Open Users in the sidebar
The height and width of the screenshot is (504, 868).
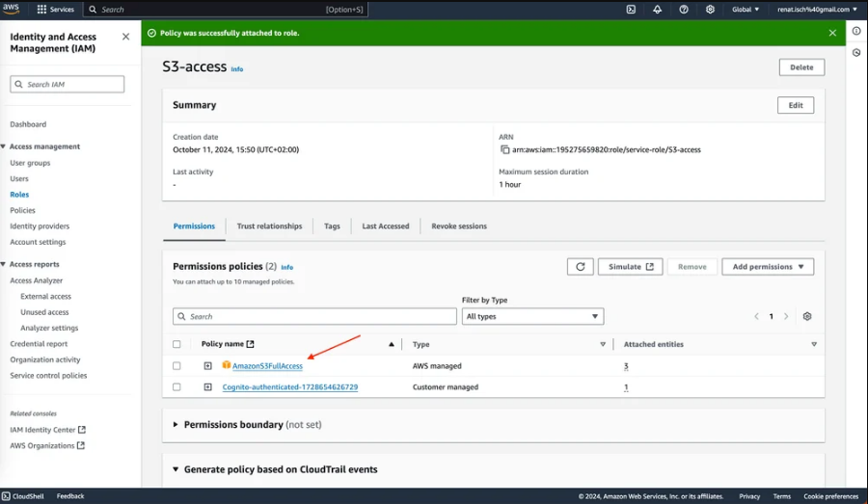click(19, 178)
